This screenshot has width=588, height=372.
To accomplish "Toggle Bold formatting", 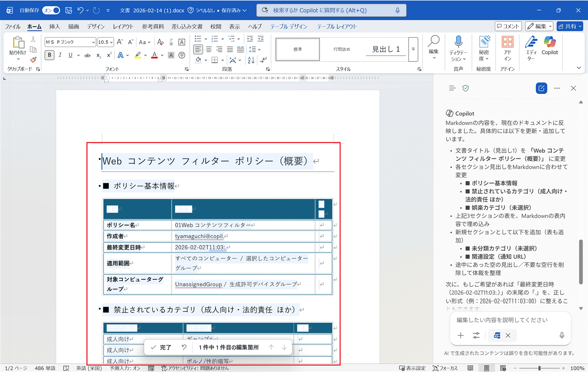I will 49,55.
